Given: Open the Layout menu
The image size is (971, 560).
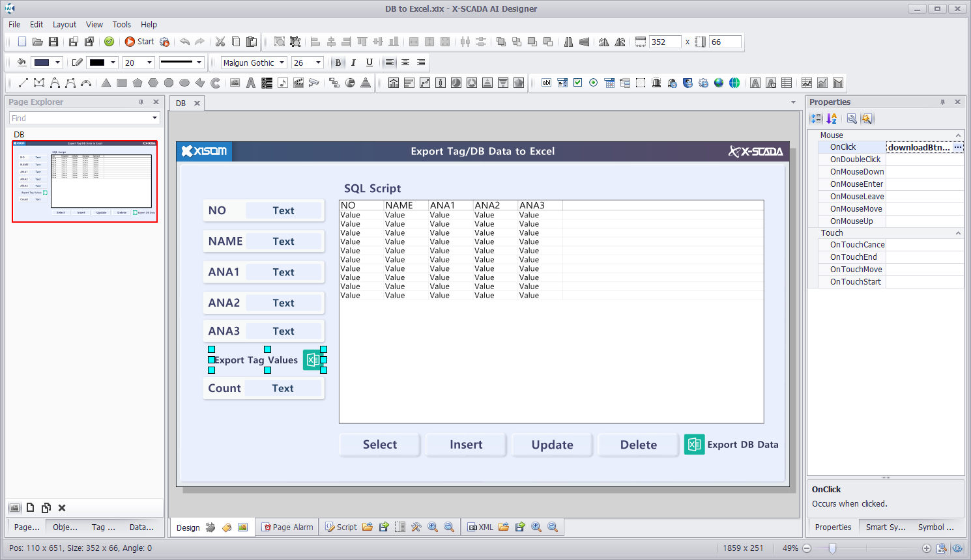Looking at the screenshot, I should (64, 24).
